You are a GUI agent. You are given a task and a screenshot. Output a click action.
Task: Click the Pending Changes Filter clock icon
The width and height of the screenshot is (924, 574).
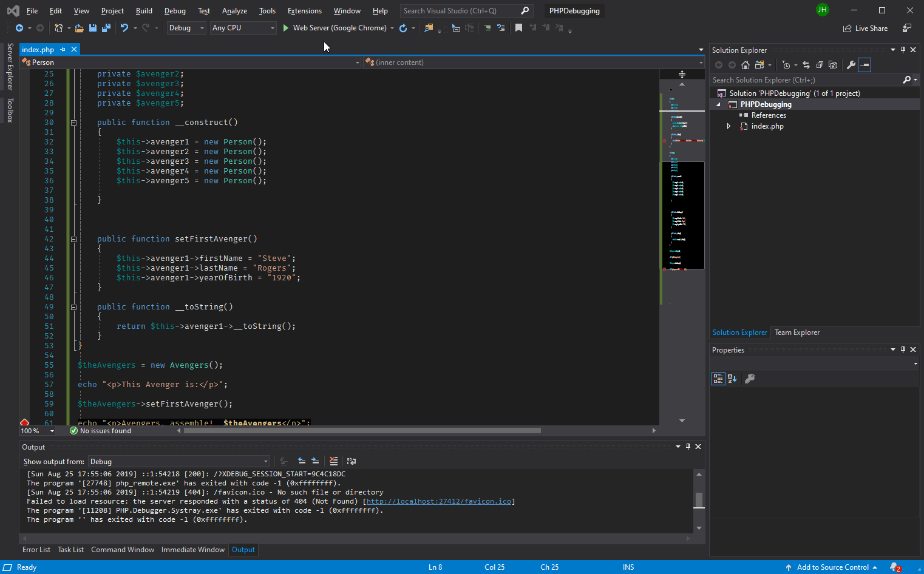coord(786,65)
